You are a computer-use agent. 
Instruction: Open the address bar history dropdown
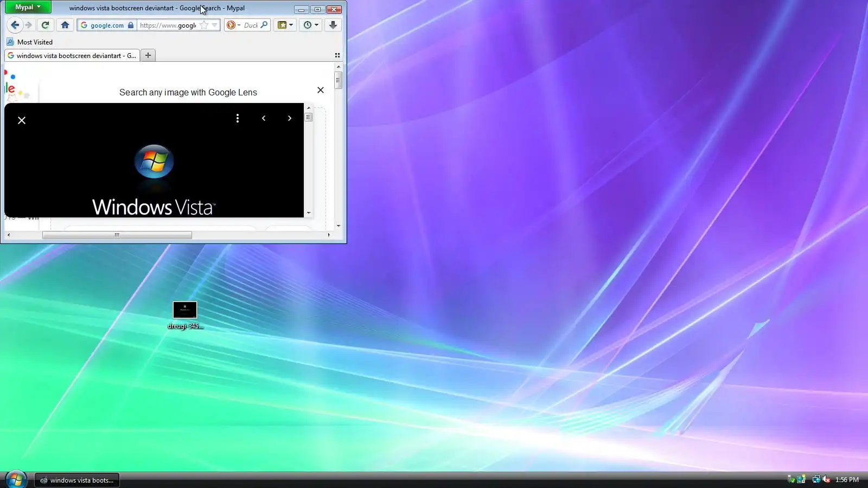pos(215,25)
